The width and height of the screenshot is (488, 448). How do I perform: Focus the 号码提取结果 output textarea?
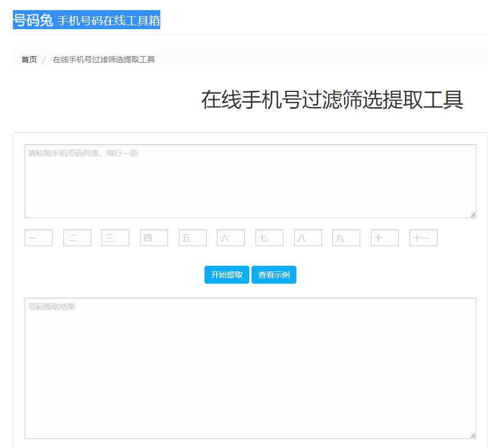click(x=250, y=368)
